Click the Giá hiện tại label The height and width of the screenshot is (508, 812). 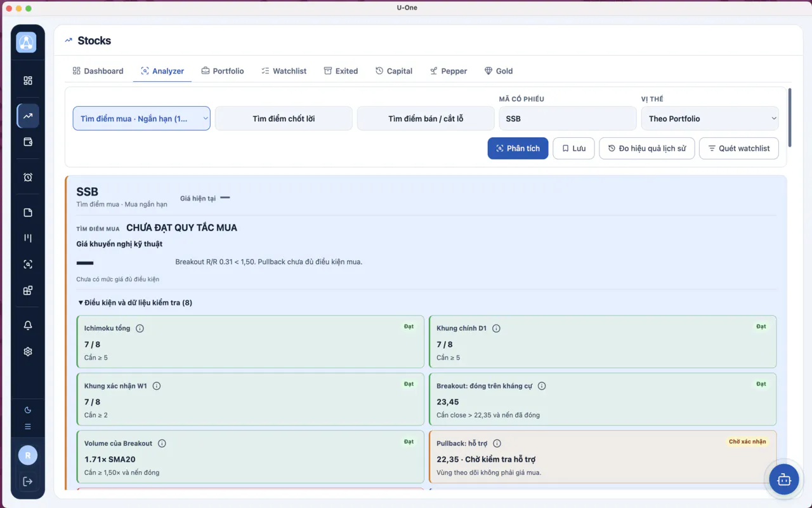[198, 198]
